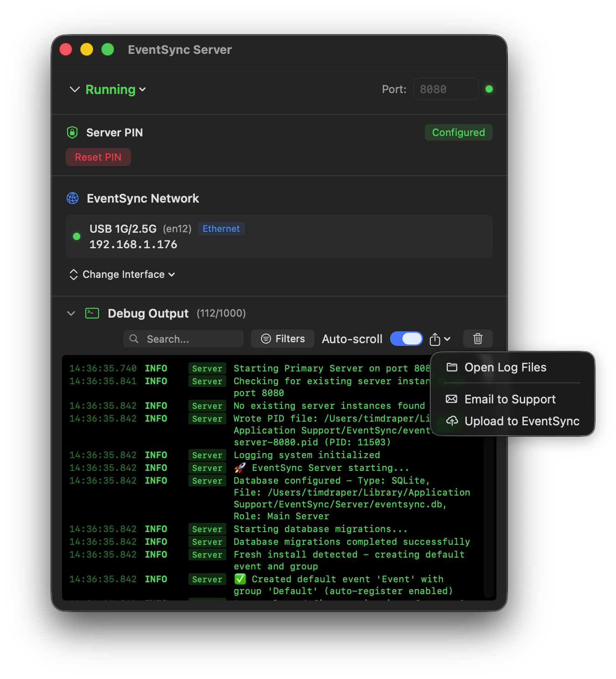Image resolution: width=616 pixels, height=679 pixels.
Task: Click the green checkmark emoji in log
Action: click(x=240, y=579)
